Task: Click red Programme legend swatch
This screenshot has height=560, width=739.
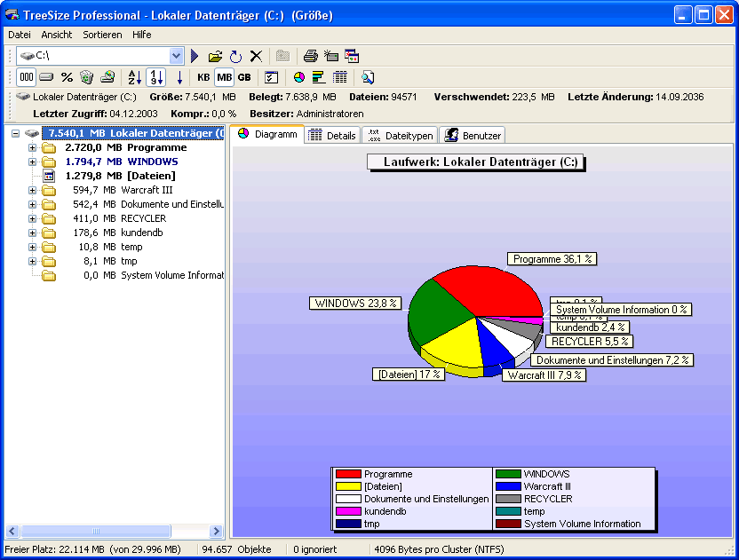Action: click(348, 474)
